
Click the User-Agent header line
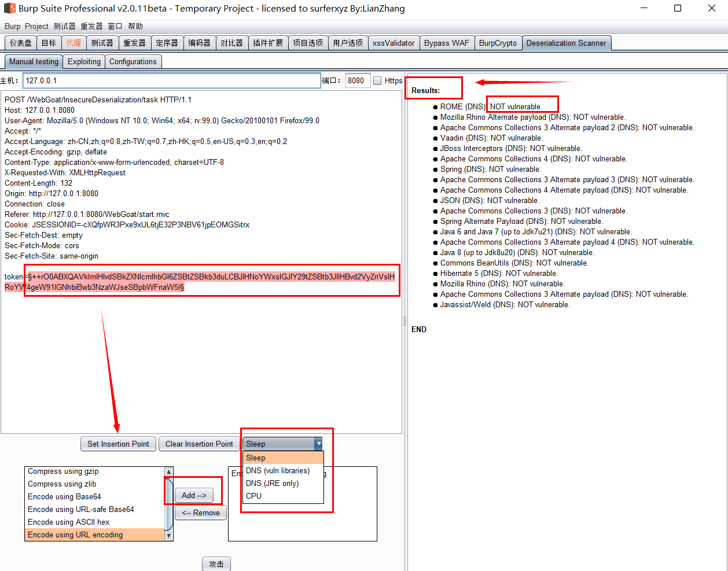point(162,120)
